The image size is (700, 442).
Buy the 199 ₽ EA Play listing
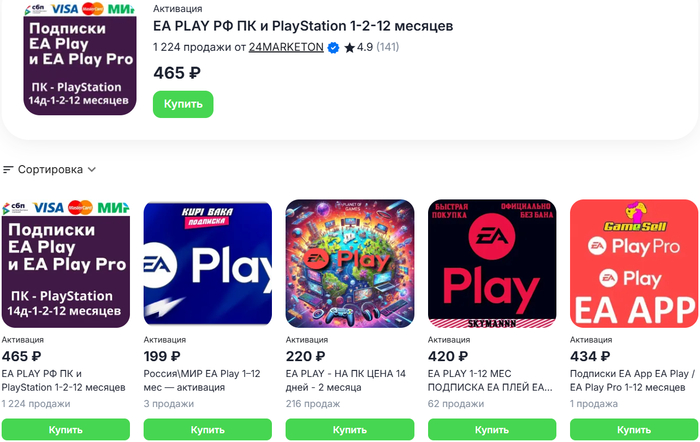pos(207,429)
